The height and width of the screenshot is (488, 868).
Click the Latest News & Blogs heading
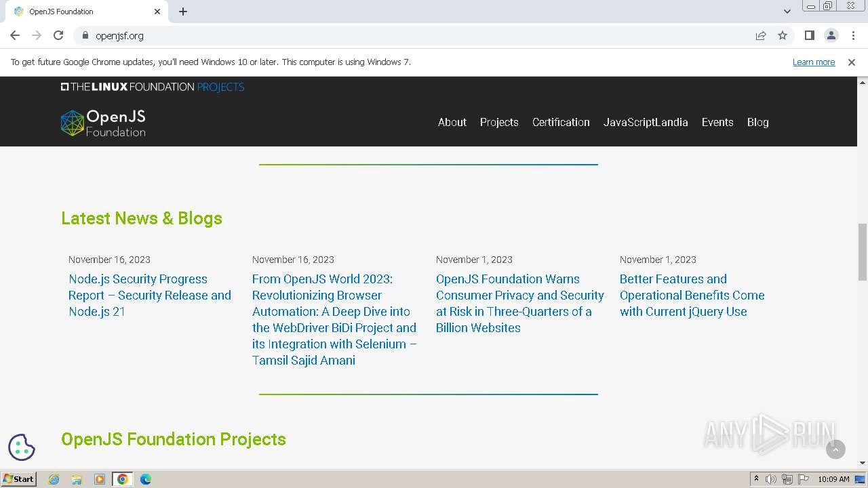(142, 218)
